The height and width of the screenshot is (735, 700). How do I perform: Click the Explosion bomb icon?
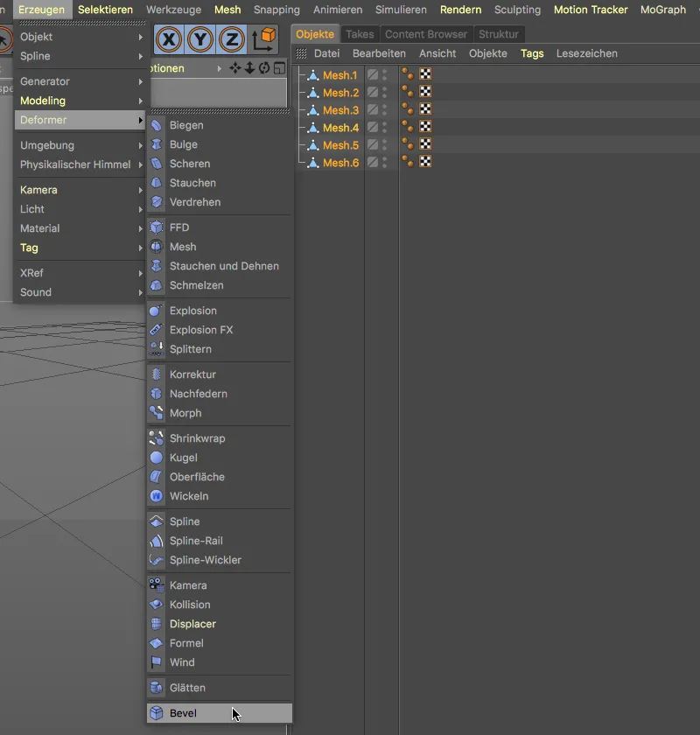(156, 311)
